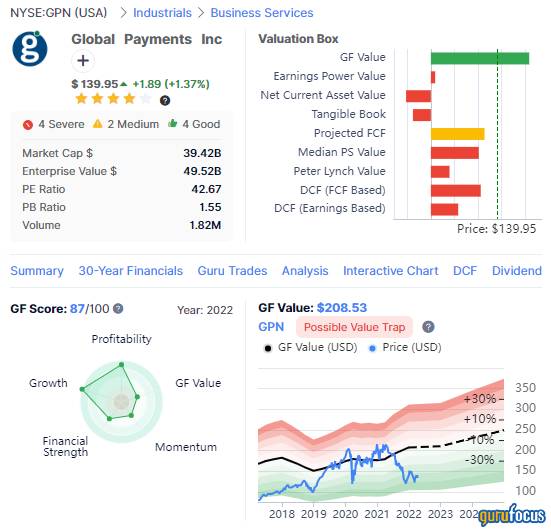This screenshot has height=532, width=551.
Task: Click the star rating row
Action: pos(113,99)
